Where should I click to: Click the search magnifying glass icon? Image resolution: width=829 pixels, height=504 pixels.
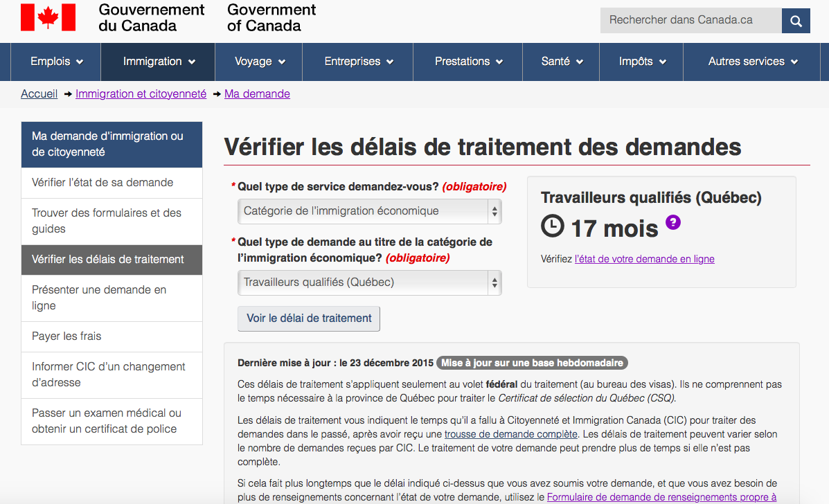(x=796, y=21)
